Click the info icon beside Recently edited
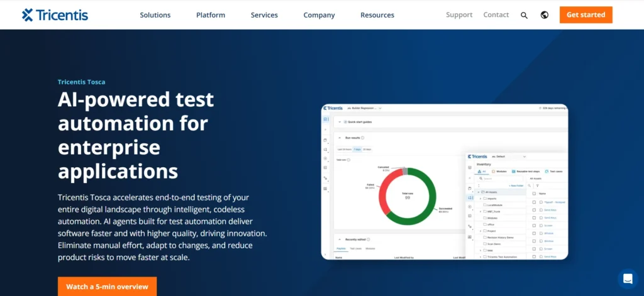The width and height of the screenshot is (644, 296). [x=369, y=239]
